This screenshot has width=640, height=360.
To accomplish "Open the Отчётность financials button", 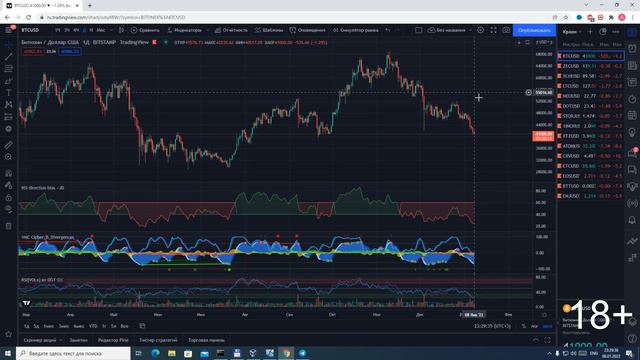I will point(231,30).
